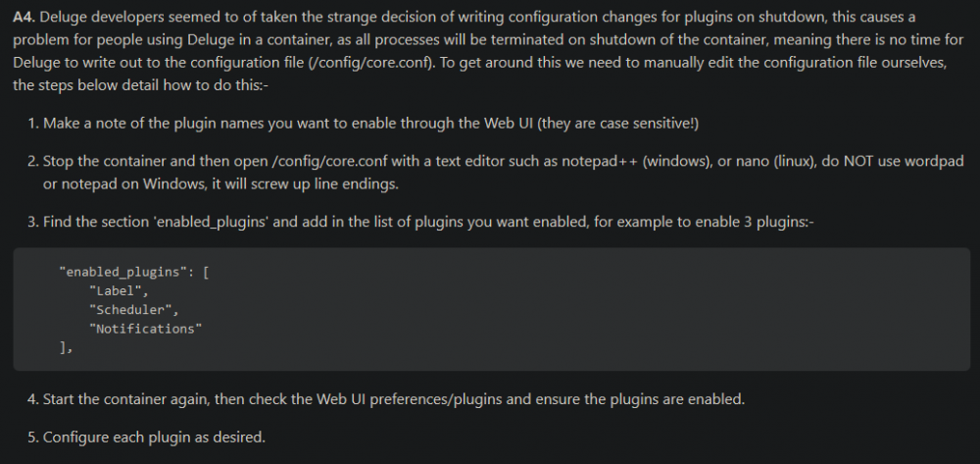Click the closing "]," line in code

pyautogui.click(x=66, y=348)
